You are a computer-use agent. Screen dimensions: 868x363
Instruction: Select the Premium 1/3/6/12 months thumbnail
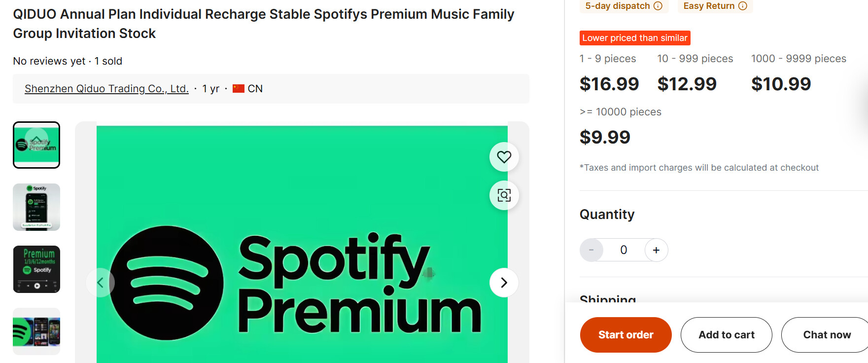36,269
